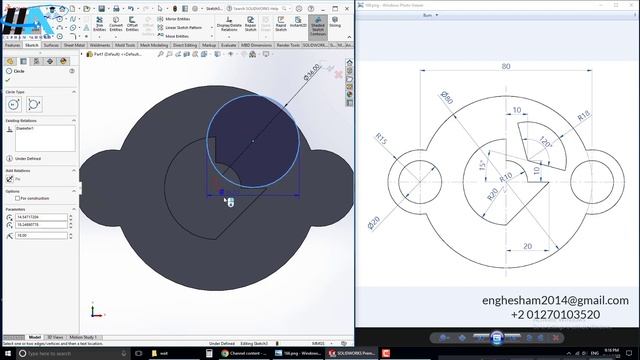Screen dimensions: 640x360
Task: Open Convert Entities dropdown arrow
Action: 116,37
